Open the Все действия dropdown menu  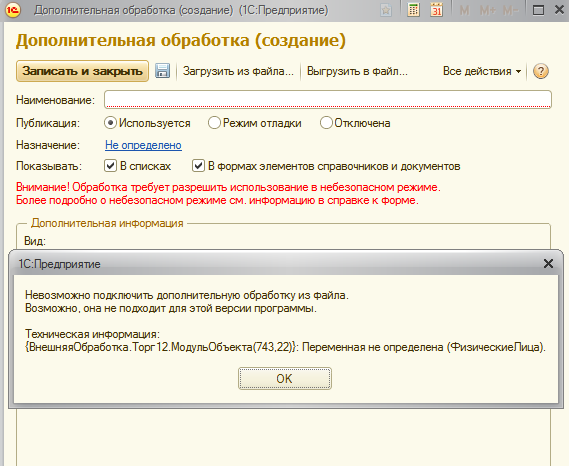click(x=482, y=71)
